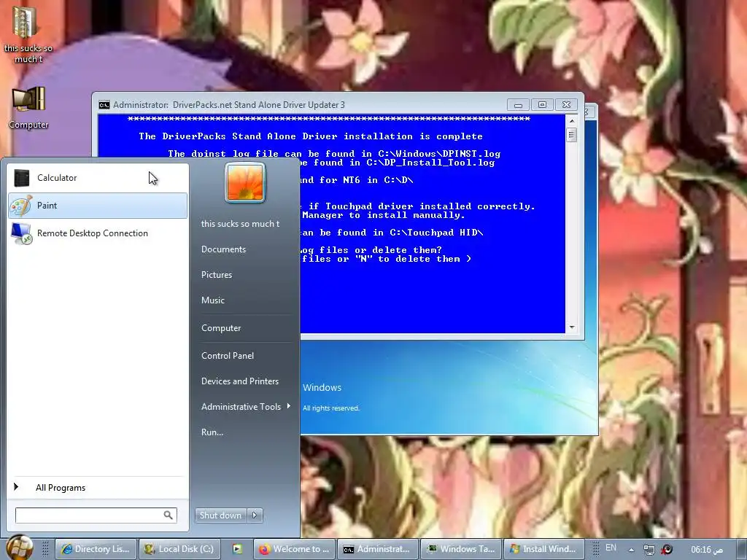Click the Paint palette icon

coord(21,206)
